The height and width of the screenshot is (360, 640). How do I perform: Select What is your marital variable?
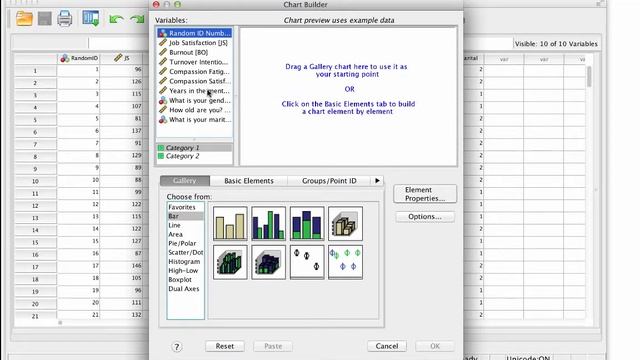coord(195,120)
